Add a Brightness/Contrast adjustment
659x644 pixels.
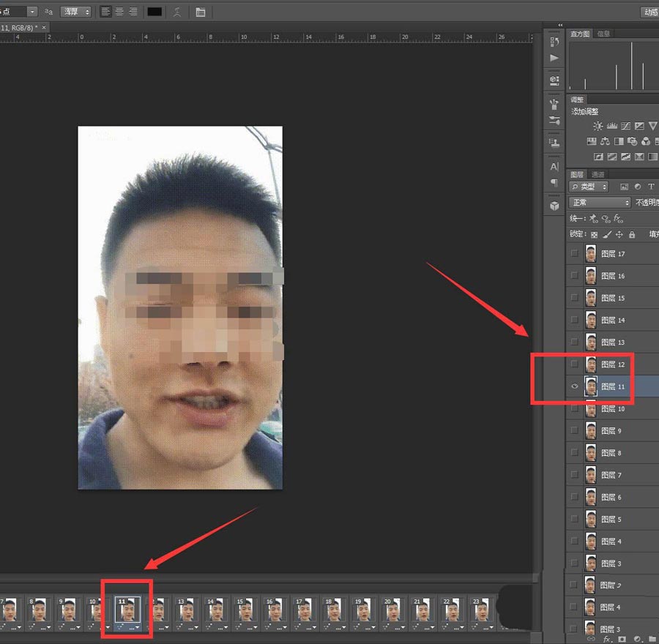(598, 127)
